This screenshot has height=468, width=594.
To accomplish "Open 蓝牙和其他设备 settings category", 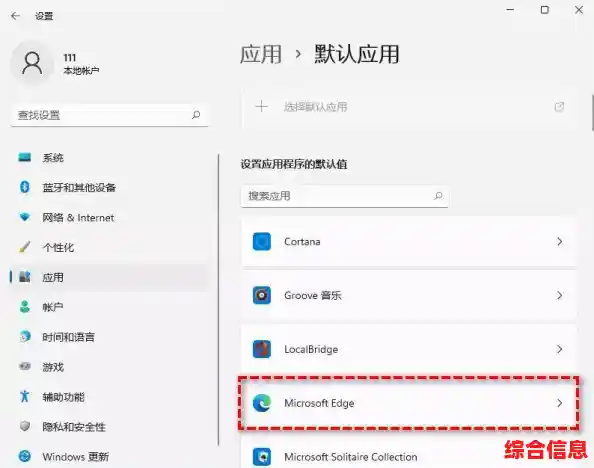I will tap(109, 187).
